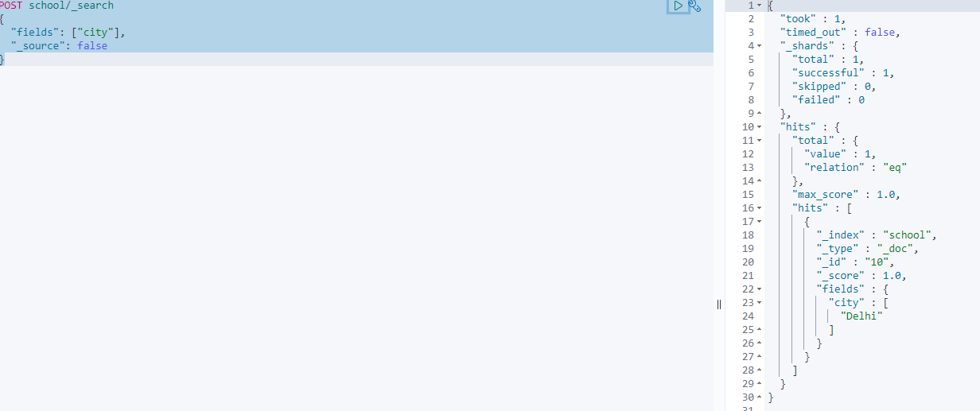The width and height of the screenshot is (980, 411).
Task: Place cursor on "POST school/_search" request line
Action: (x=57, y=6)
